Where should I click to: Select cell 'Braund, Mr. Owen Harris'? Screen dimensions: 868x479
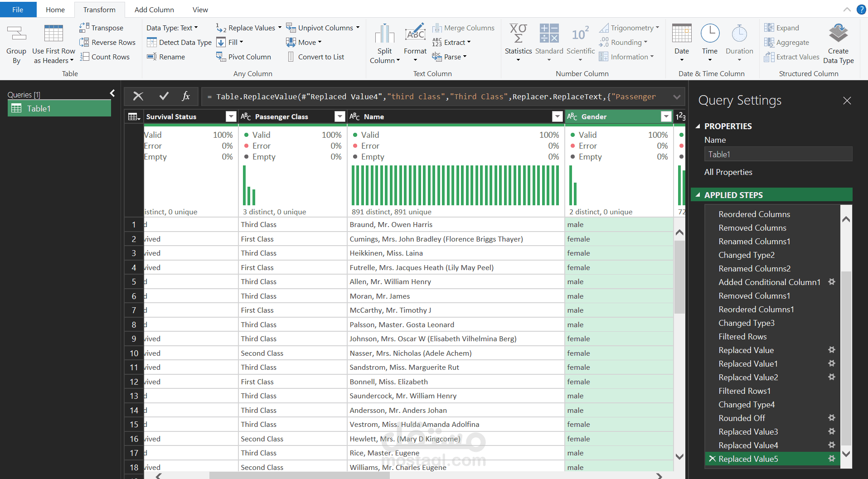(x=456, y=224)
